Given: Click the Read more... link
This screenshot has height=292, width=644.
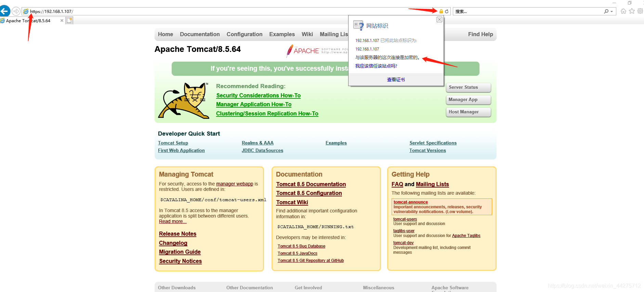Looking at the screenshot, I should click(x=173, y=221).
